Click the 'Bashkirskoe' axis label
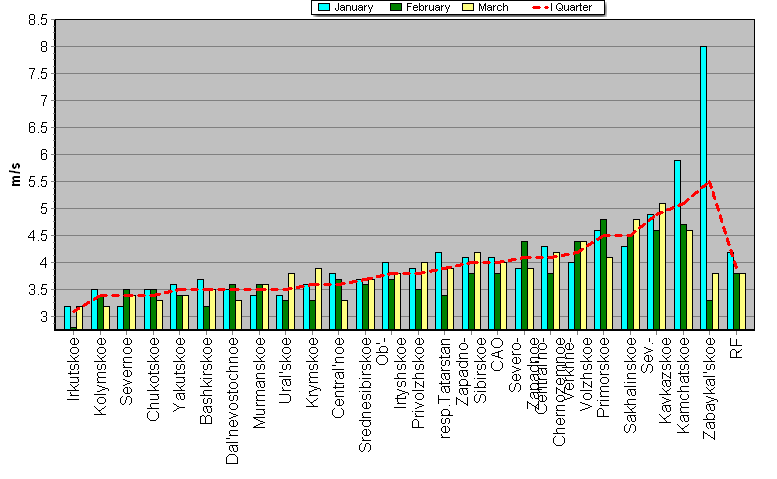 (x=206, y=381)
